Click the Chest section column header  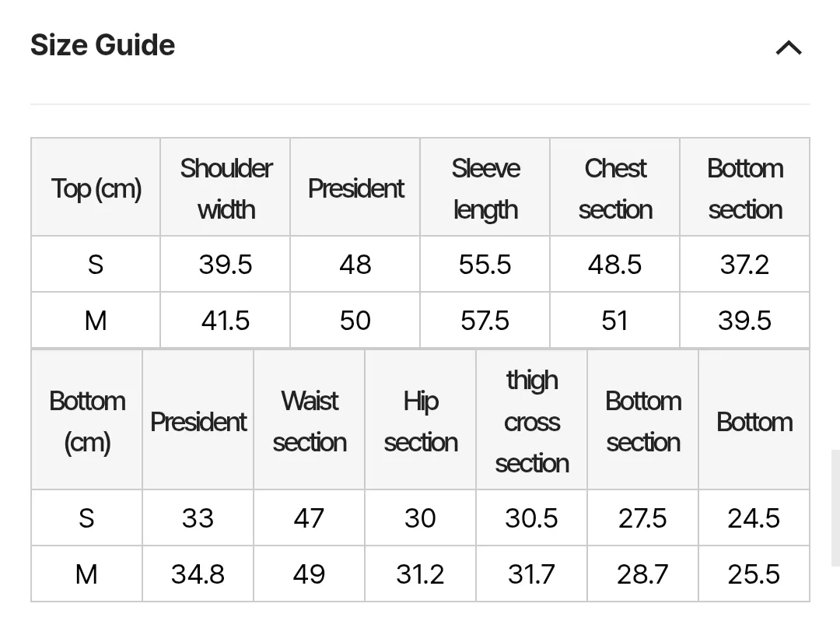coord(615,188)
